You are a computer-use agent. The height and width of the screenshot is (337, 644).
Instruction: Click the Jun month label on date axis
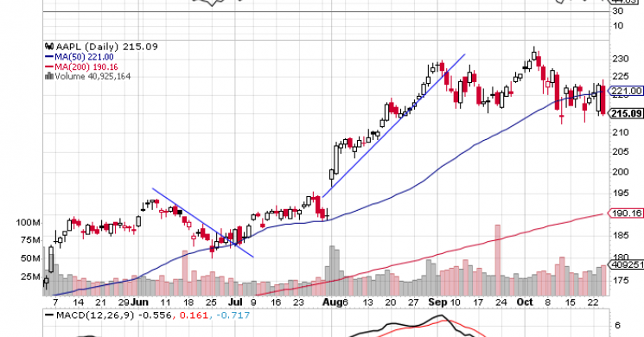(140, 302)
